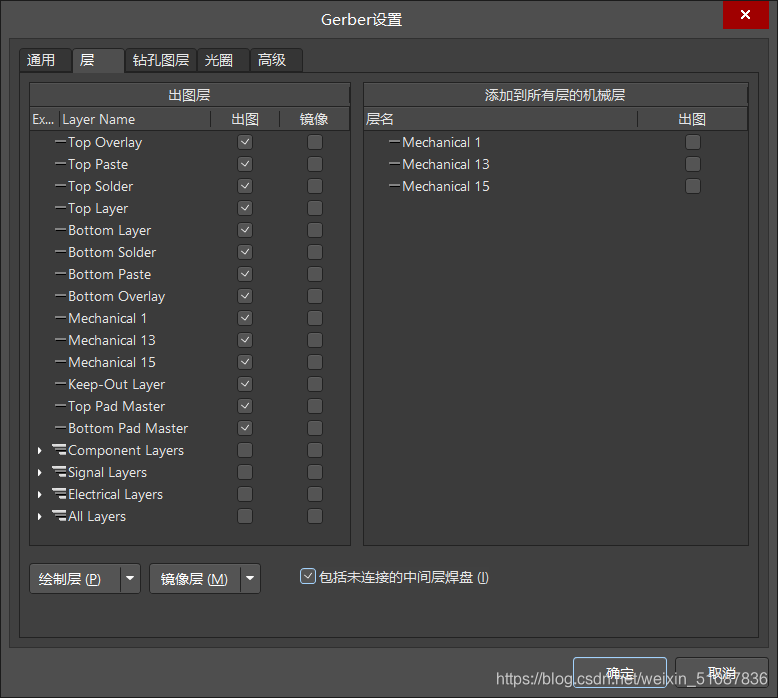Screen dimensions: 778x698
Task: Expand the Signal Layers tree node
Action: click(x=40, y=472)
